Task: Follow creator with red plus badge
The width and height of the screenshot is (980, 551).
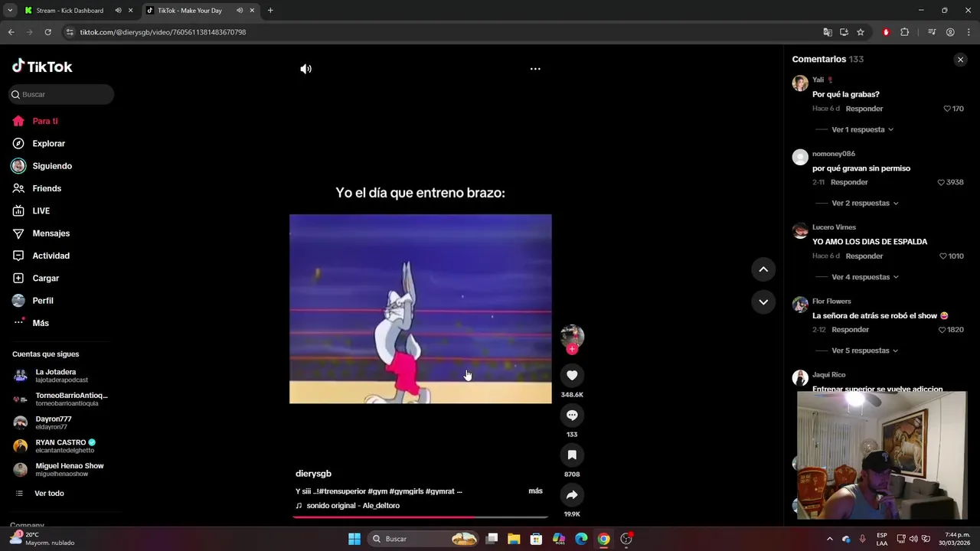Action: click(572, 349)
